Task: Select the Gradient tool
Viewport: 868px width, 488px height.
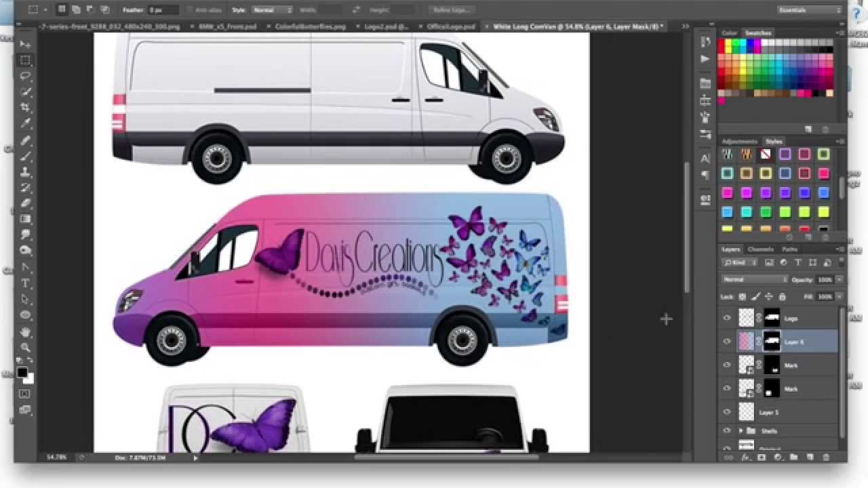Action: tap(26, 219)
